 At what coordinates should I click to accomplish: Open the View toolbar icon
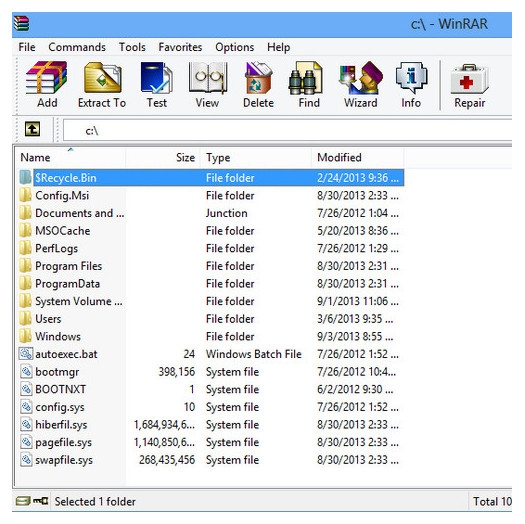(x=208, y=77)
